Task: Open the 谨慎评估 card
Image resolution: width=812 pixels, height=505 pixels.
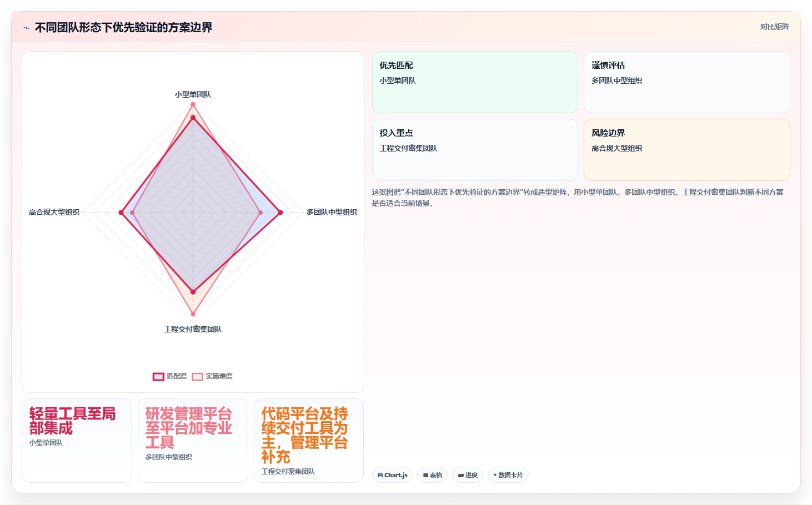Action: click(x=686, y=82)
